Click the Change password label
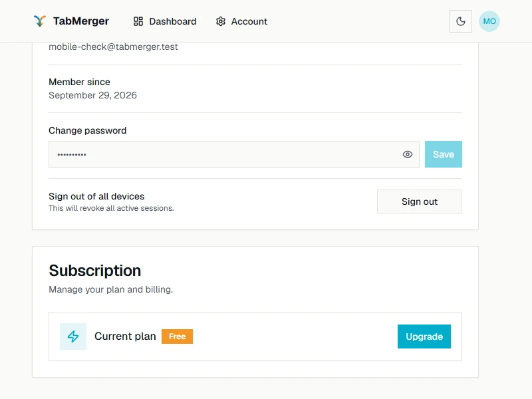The image size is (532, 399). [x=88, y=130]
